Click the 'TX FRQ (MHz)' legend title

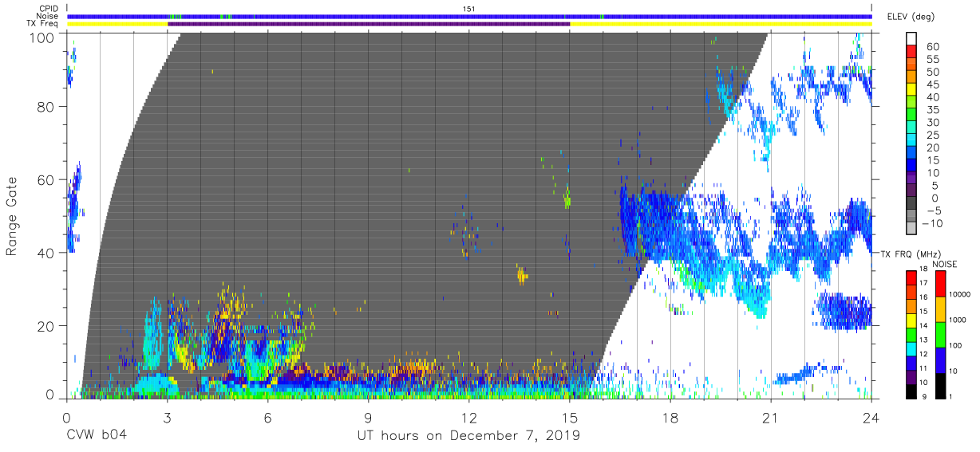909,254
